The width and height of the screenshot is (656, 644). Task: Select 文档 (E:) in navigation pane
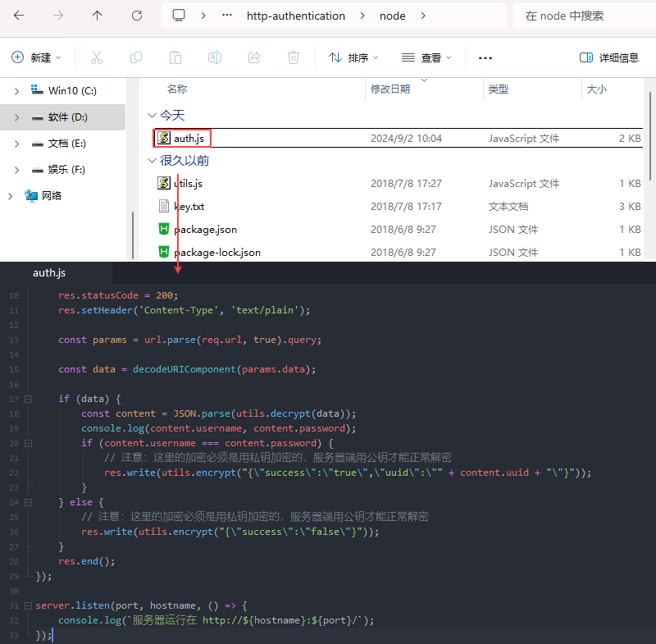pos(63,144)
